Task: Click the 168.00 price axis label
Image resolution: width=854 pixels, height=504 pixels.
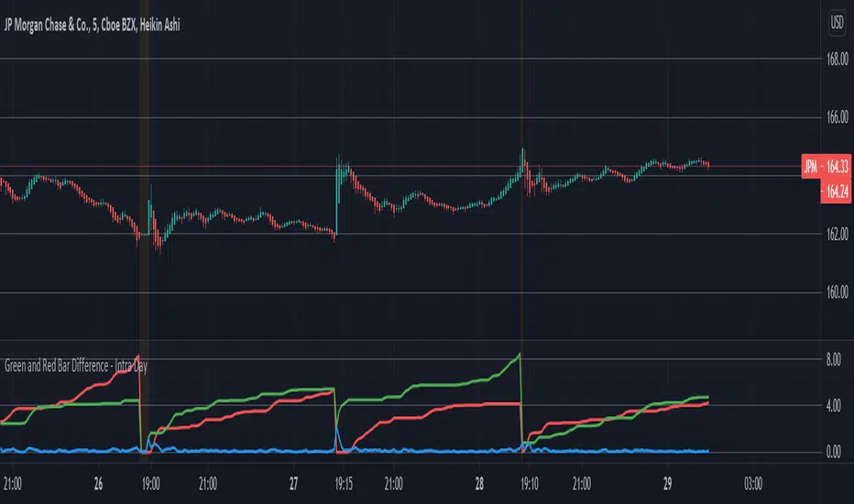Action: (838, 59)
